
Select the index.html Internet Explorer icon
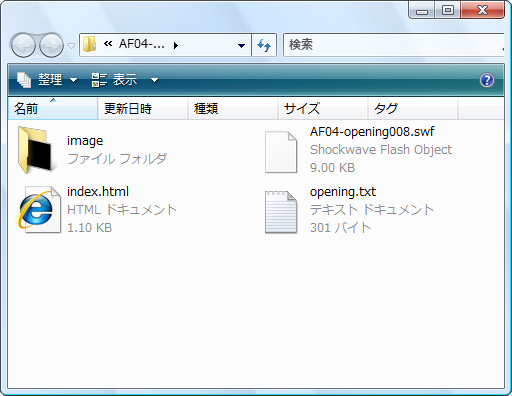38,210
